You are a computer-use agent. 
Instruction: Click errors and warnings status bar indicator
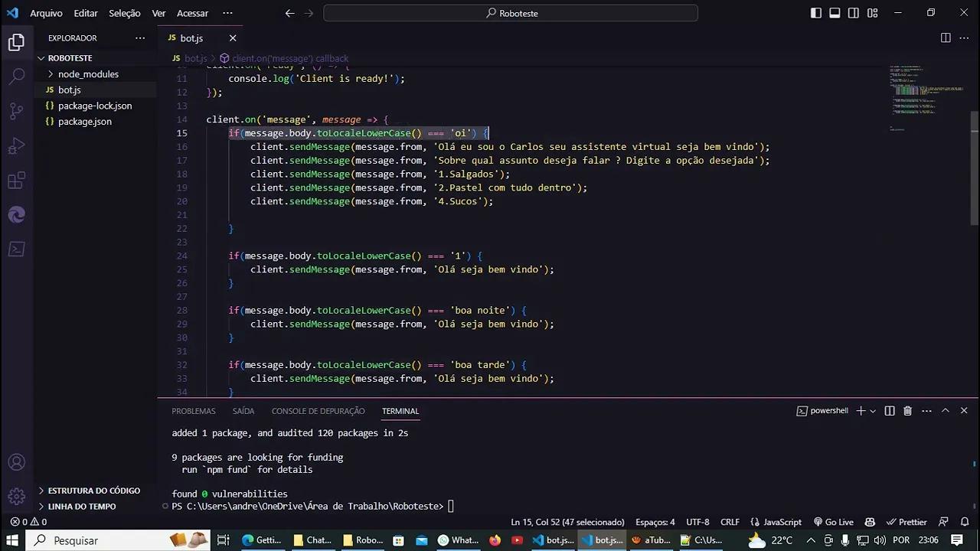click(28, 522)
